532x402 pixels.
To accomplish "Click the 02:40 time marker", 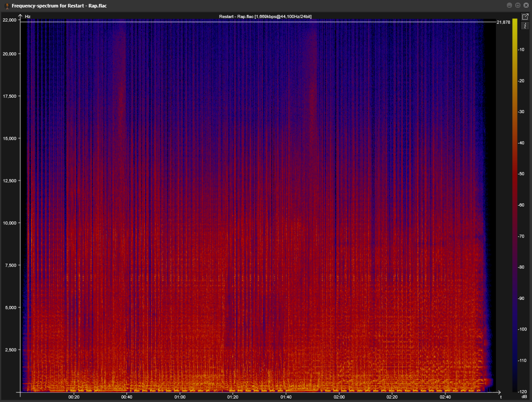I will pos(445,397).
